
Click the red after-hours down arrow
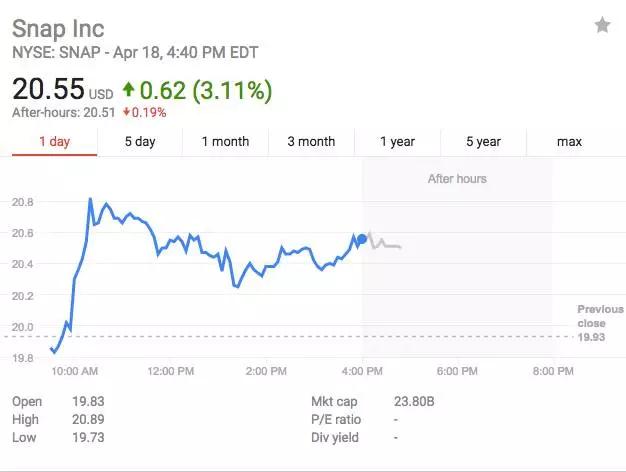(126, 112)
